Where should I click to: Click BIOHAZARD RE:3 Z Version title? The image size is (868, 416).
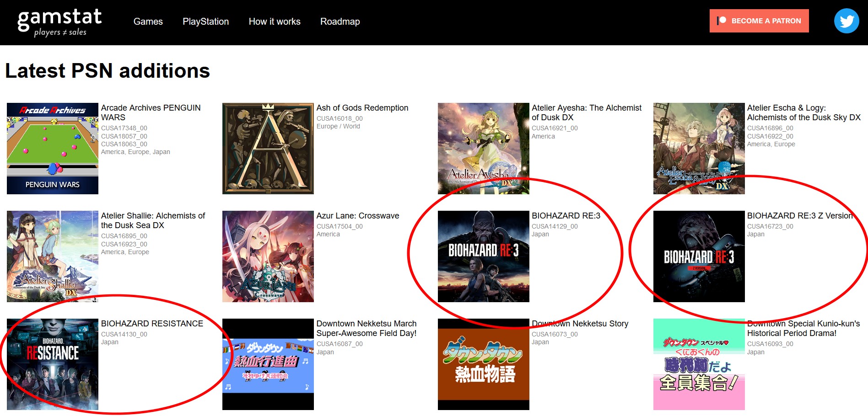click(x=800, y=216)
